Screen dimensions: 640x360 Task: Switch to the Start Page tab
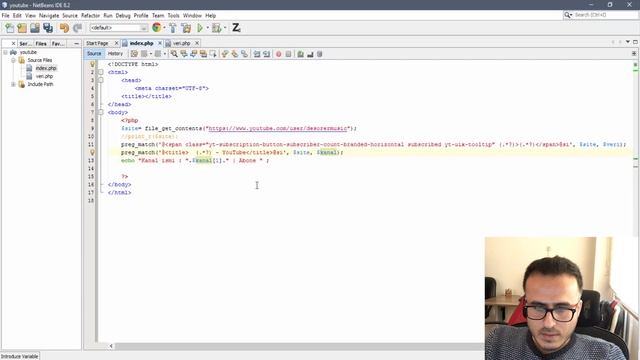97,43
